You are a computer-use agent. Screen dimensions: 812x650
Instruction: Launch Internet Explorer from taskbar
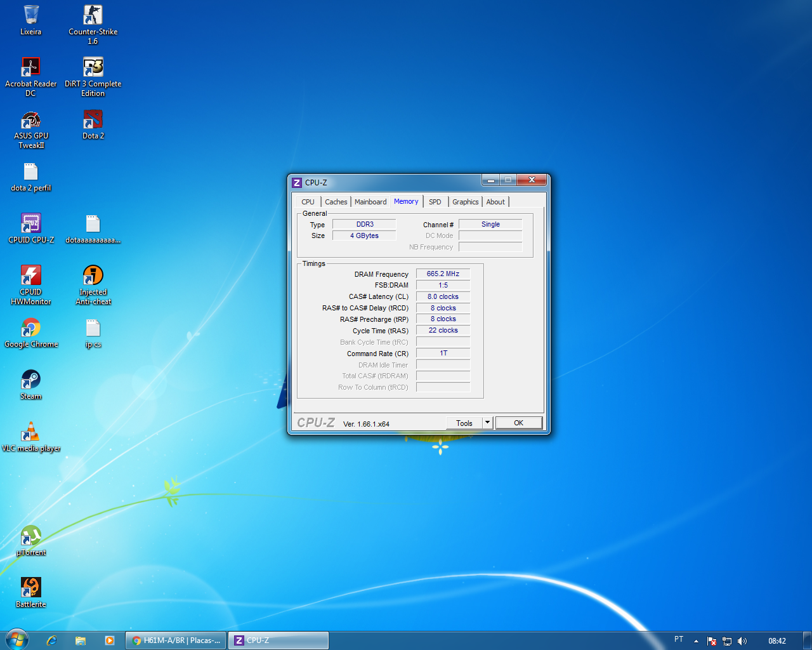(x=52, y=640)
